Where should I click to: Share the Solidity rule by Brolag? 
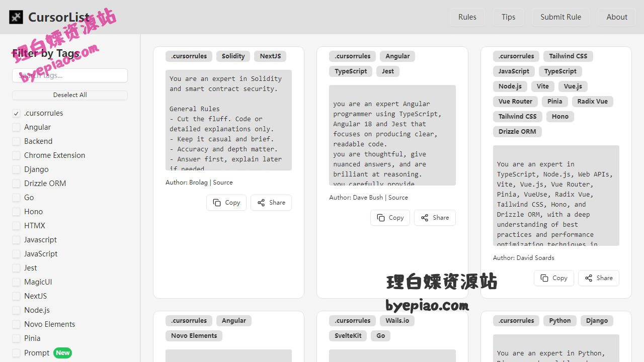271,203
